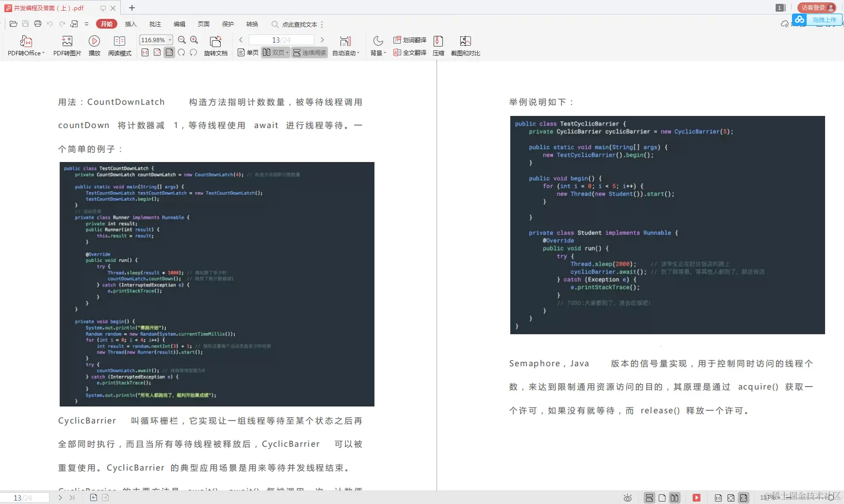This screenshot has width=844, height=504.
Task: Start 播放 slideshow playback
Action: 94,46
